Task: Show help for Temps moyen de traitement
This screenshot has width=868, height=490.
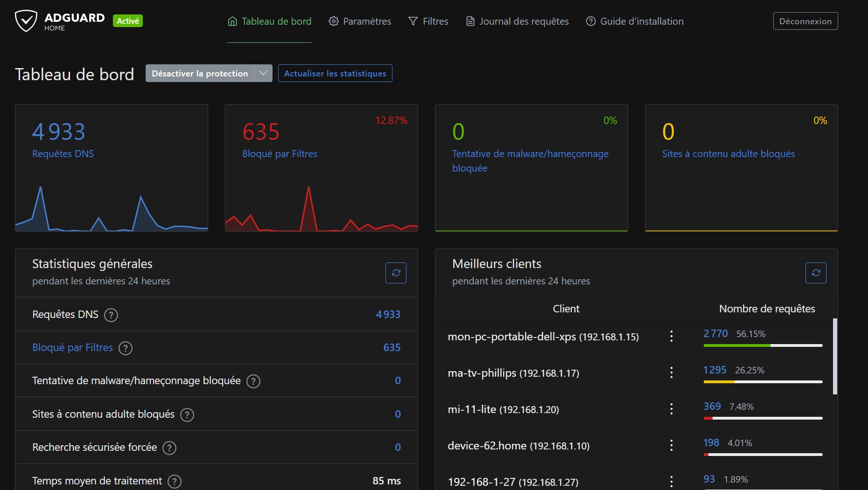Action: pos(175,482)
